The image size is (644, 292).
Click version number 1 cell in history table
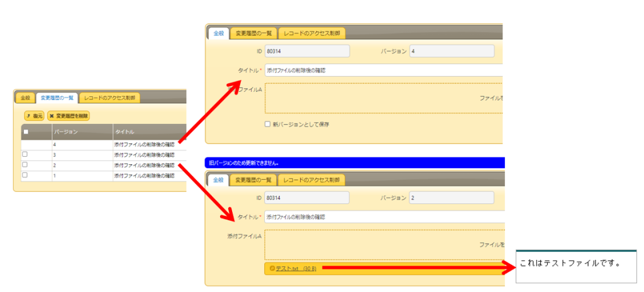tap(82, 176)
